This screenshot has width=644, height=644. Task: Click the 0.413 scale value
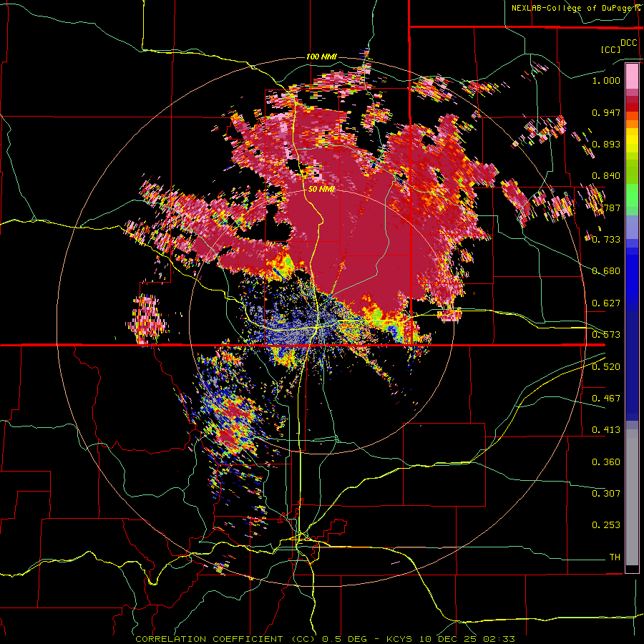(x=606, y=430)
